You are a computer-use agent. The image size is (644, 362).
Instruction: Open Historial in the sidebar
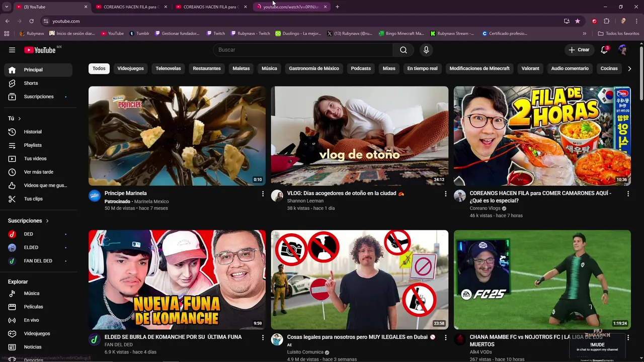(x=38, y=132)
